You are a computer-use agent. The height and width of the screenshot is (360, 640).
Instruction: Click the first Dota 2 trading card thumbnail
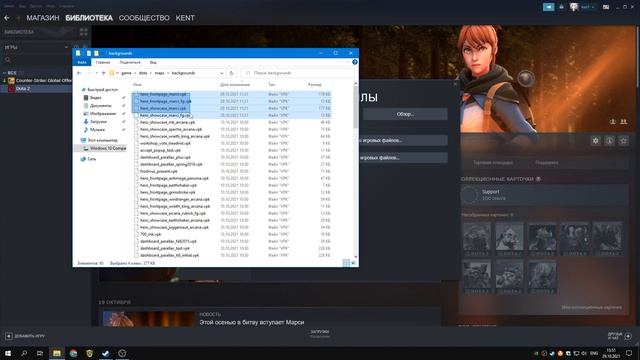point(477,239)
